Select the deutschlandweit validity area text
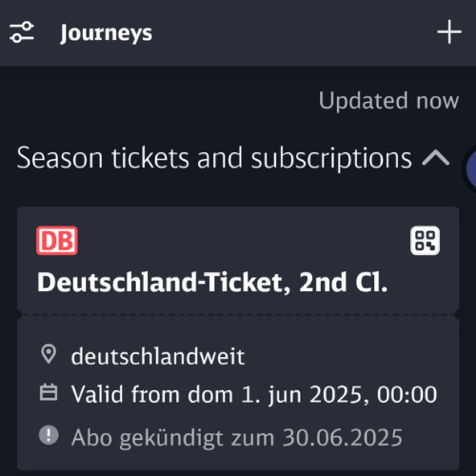 click(x=158, y=357)
